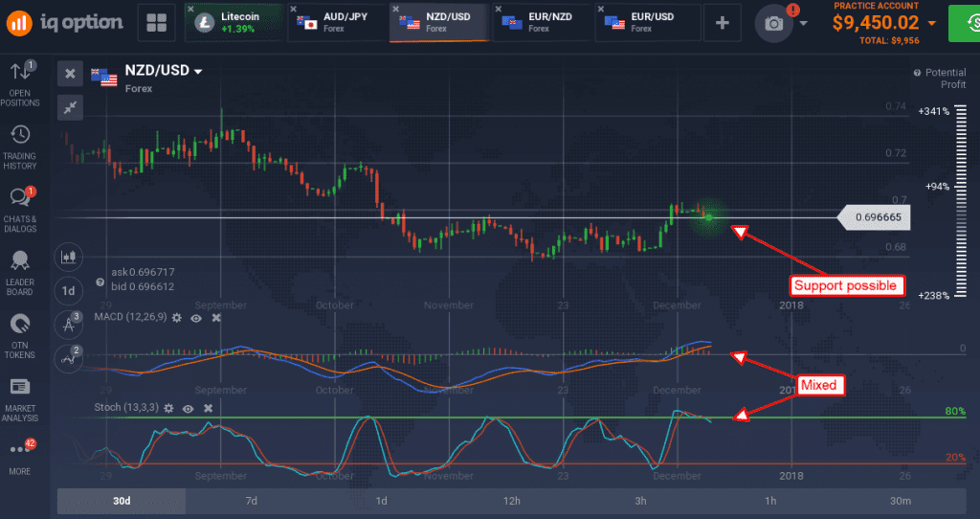Select the 12h time range

(511, 501)
